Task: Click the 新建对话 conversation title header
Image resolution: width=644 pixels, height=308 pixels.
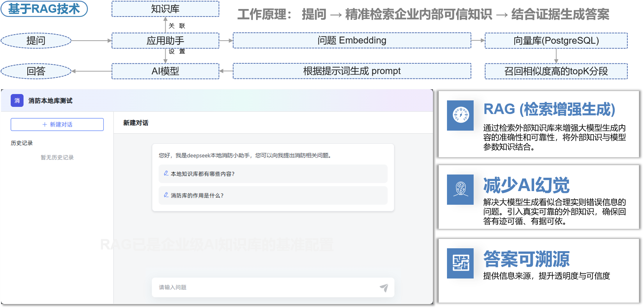Action: click(x=136, y=123)
